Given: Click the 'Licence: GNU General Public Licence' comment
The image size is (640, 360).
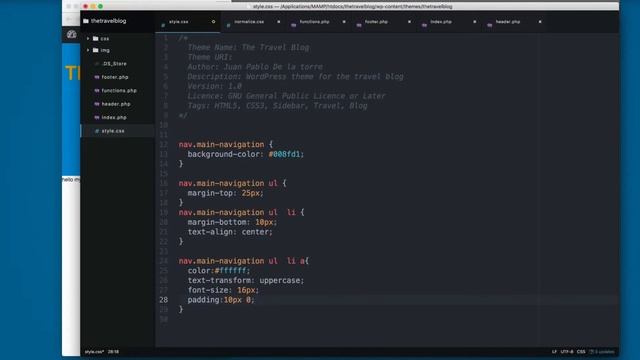Looking at the screenshot, I should tap(286, 96).
